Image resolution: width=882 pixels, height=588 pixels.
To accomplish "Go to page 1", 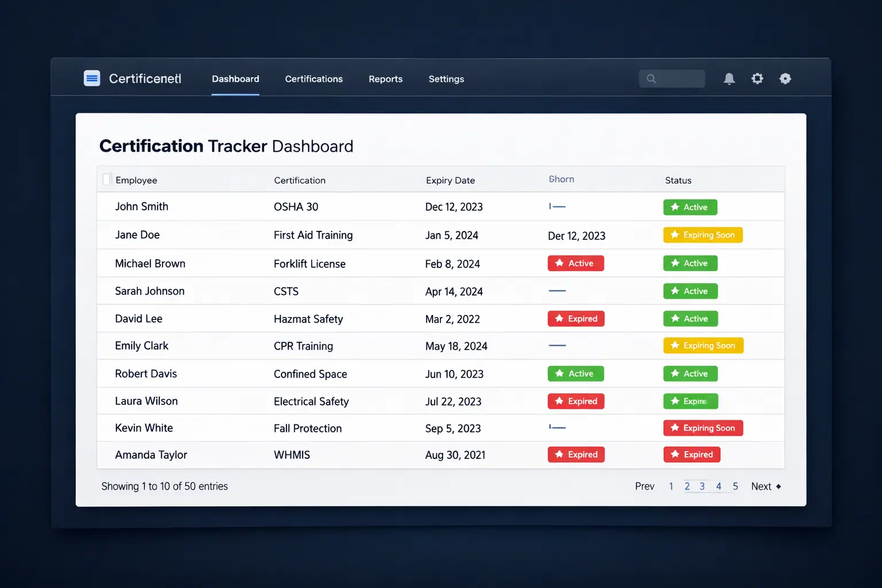I will (x=671, y=486).
